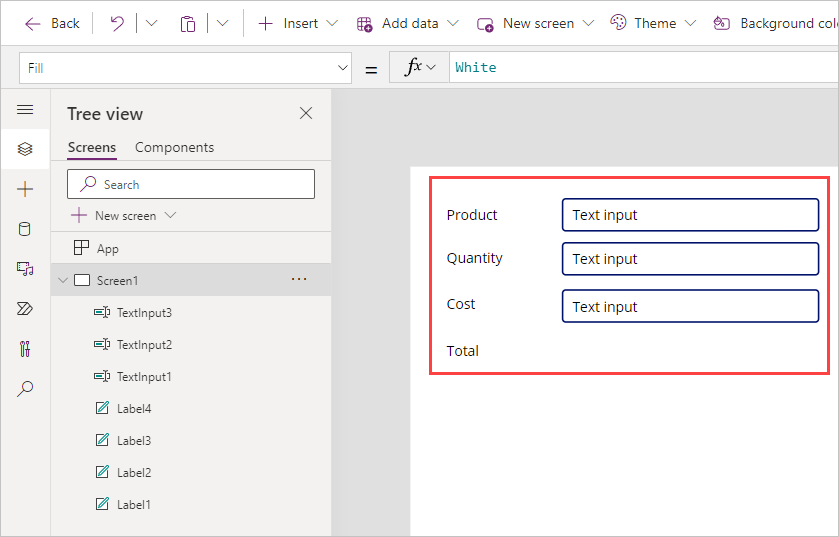Select the Cost label on canvas

click(461, 304)
